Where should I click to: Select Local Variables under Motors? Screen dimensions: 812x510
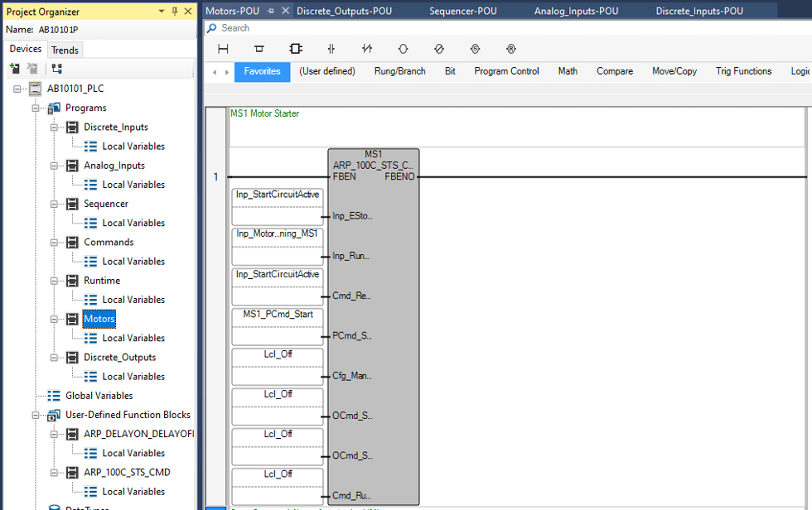[x=133, y=339]
